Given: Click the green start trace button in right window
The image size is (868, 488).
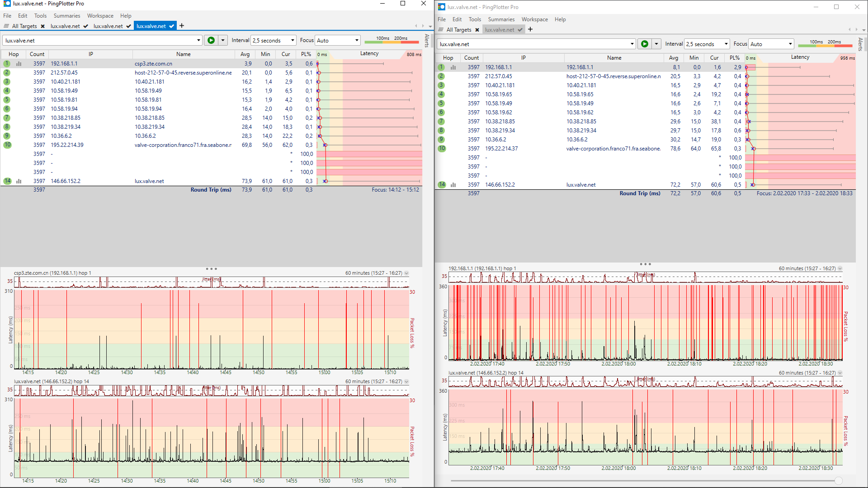Looking at the screenshot, I should (x=645, y=44).
